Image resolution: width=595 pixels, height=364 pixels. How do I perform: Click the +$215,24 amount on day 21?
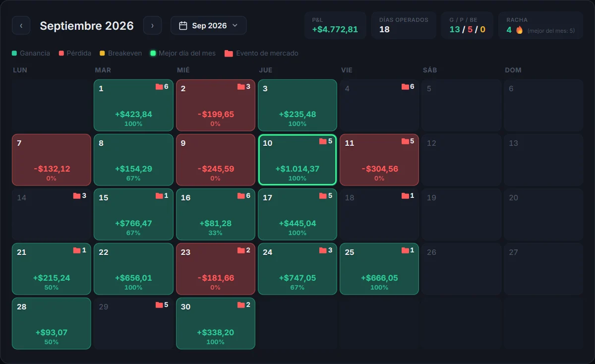[52, 278]
